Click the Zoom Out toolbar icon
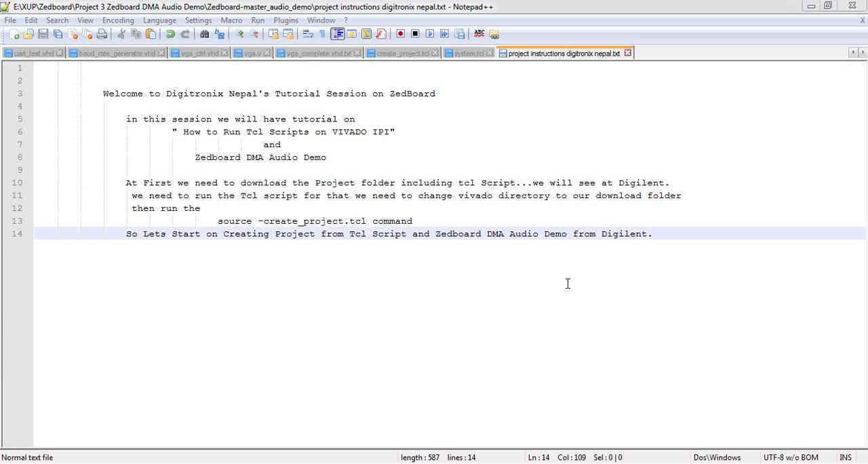868x464 pixels. 254,34
